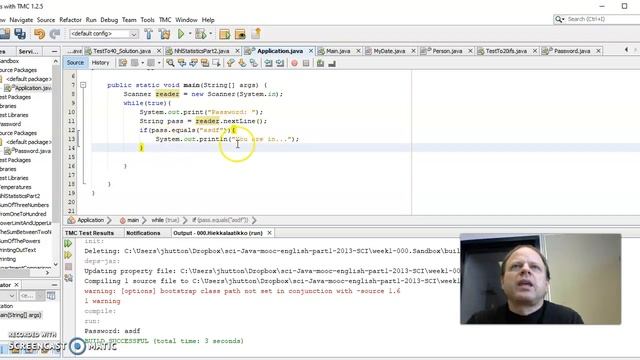
Task: Click the TMC run tests icon
Action: point(224,34)
